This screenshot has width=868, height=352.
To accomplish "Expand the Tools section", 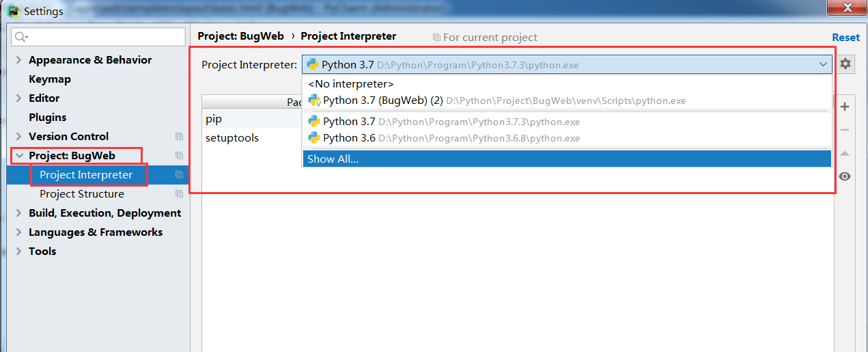I will coord(18,252).
